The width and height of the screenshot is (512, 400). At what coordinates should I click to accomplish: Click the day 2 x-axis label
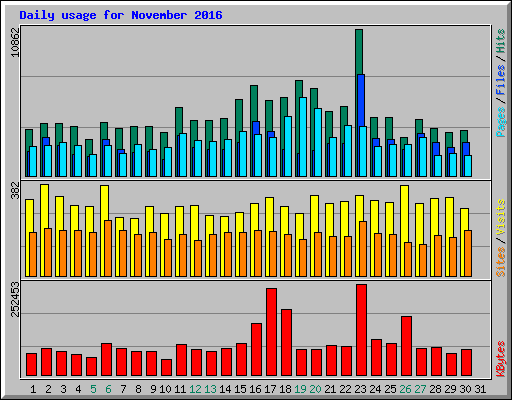[48, 389]
